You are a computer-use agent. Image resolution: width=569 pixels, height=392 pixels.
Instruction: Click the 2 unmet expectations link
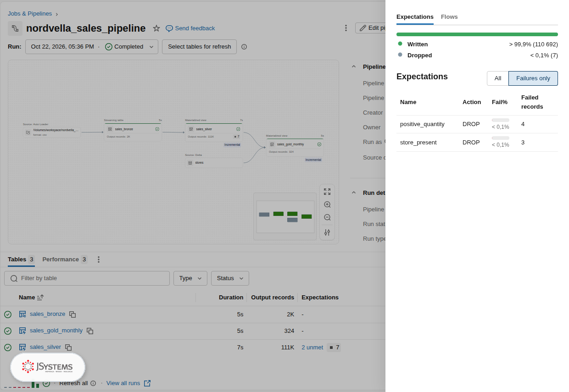[x=312, y=348]
